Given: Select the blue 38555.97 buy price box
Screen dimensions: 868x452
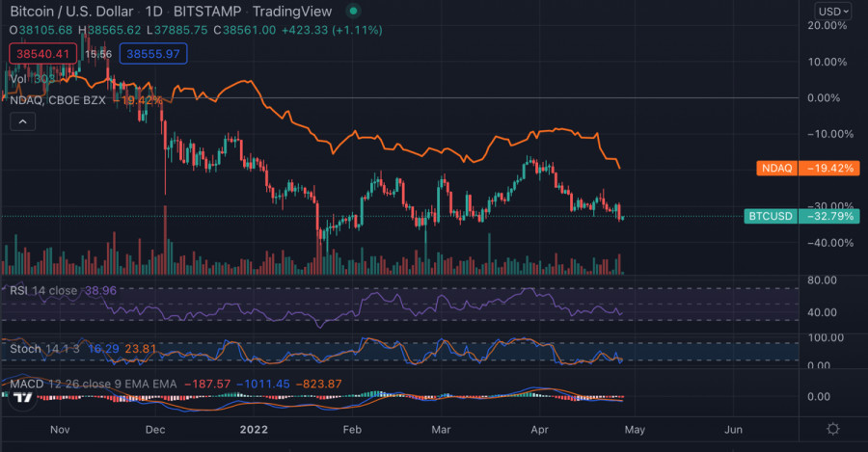Looking at the screenshot, I should tap(152, 54).
